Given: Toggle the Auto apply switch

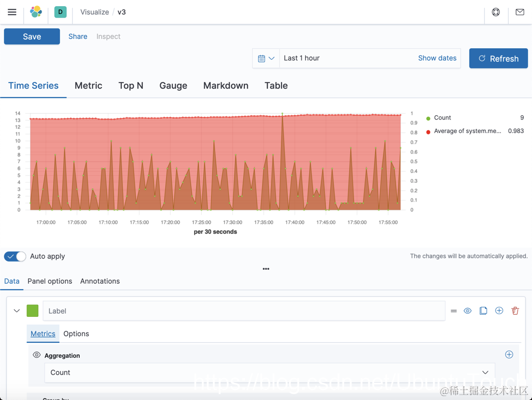Looking at the screenshot, I should tap(15, 257).
